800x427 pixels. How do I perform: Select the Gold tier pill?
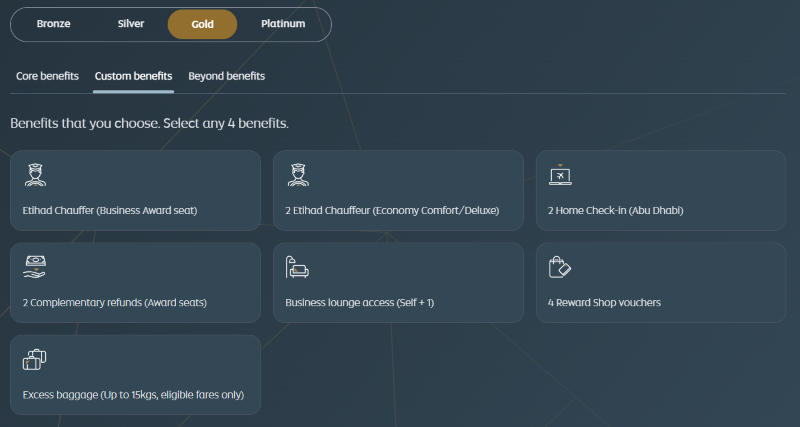point(203,24)
